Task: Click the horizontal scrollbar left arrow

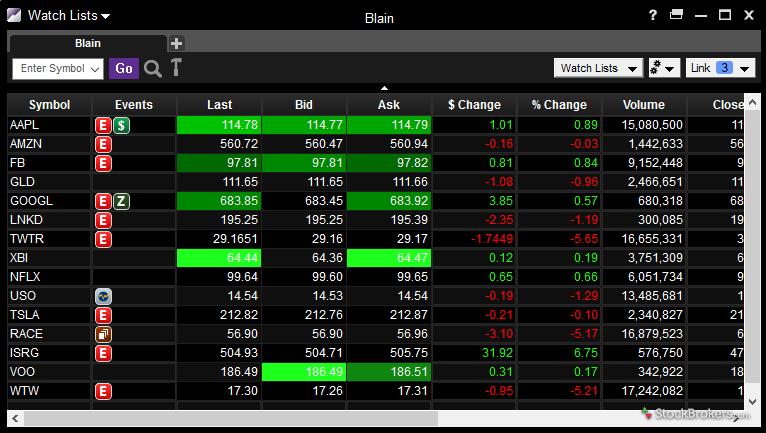Action: [15, 418]
